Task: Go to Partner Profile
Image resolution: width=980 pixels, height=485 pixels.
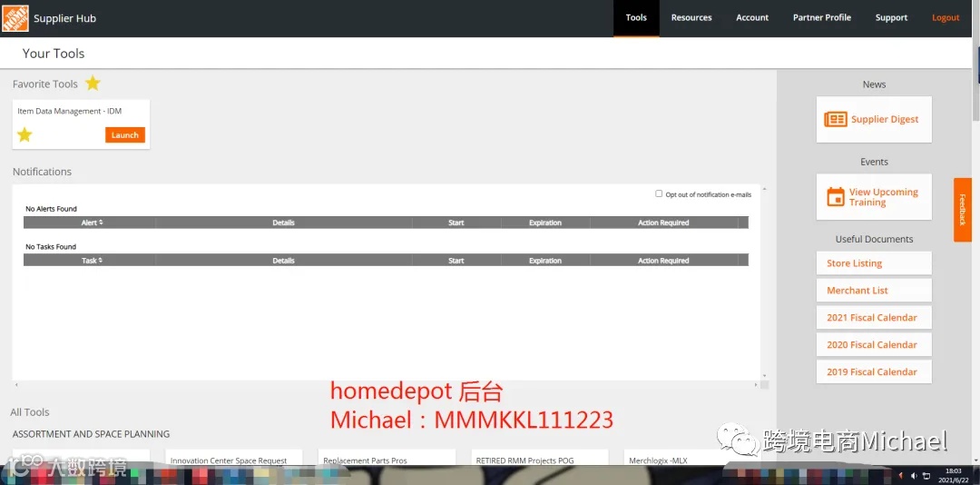Action: (822, 18)
